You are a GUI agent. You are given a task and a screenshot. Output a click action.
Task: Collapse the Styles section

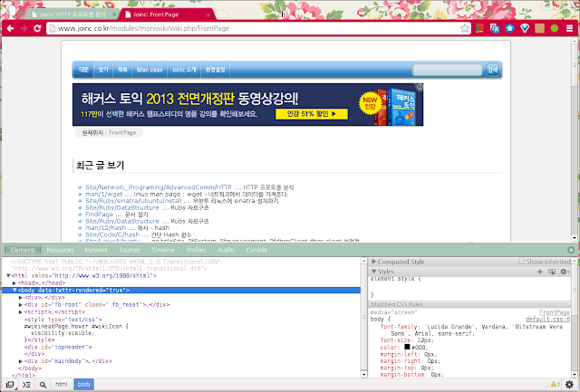point(373,272)
